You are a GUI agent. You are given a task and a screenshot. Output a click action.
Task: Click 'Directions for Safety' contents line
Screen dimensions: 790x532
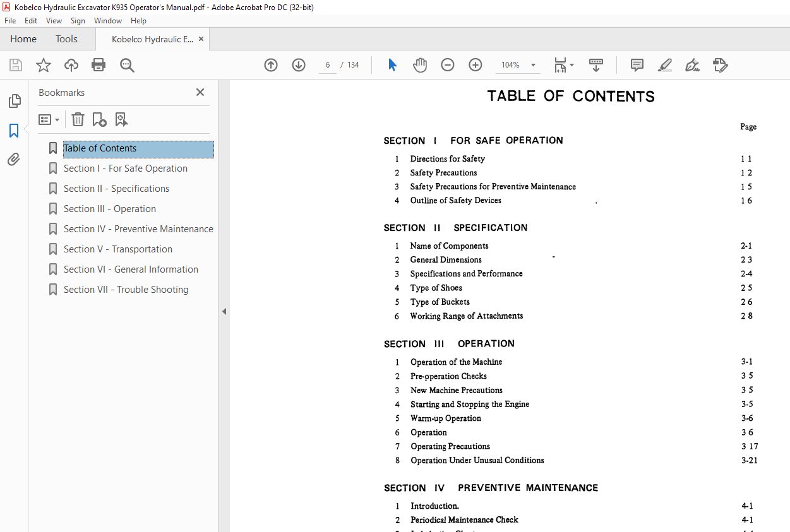(x=447, y=159)
